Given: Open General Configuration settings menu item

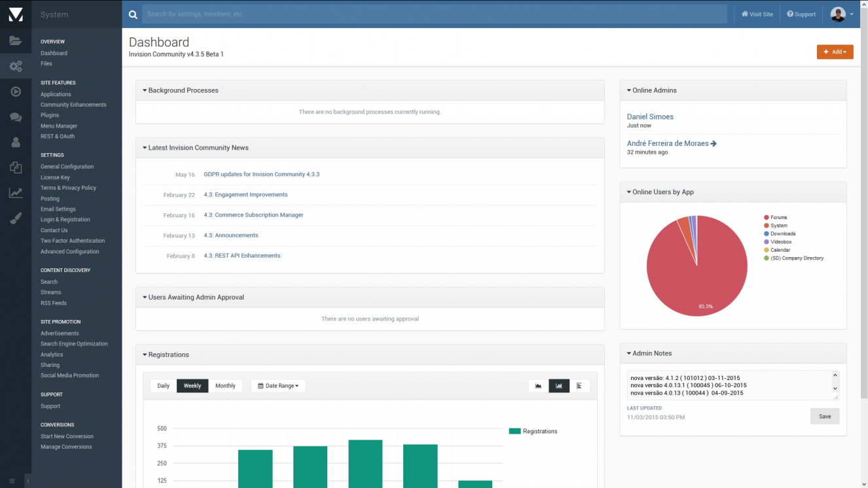Looking at the screenshot, I should click(x=67, y=167).
